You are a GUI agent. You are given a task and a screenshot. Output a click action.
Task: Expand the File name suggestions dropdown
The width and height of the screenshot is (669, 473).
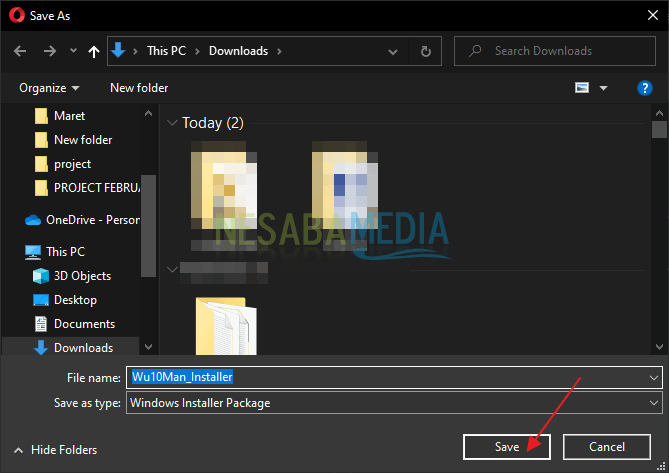point(654,377)
